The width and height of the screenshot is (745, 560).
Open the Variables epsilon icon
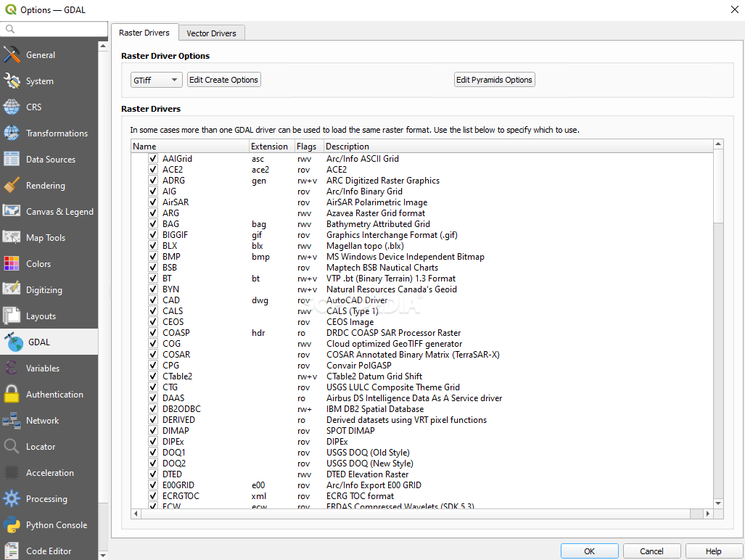coord(12,368)
